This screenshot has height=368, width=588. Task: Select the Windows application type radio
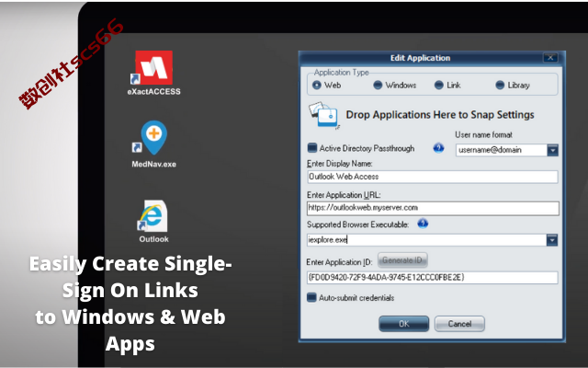pyautogui.click(x=378, y=86)
